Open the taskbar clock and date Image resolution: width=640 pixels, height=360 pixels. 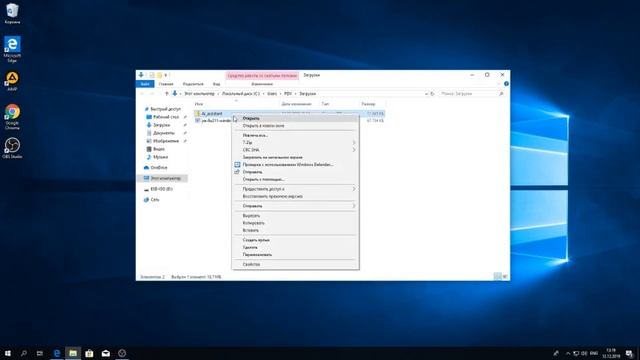click(611, 353)
